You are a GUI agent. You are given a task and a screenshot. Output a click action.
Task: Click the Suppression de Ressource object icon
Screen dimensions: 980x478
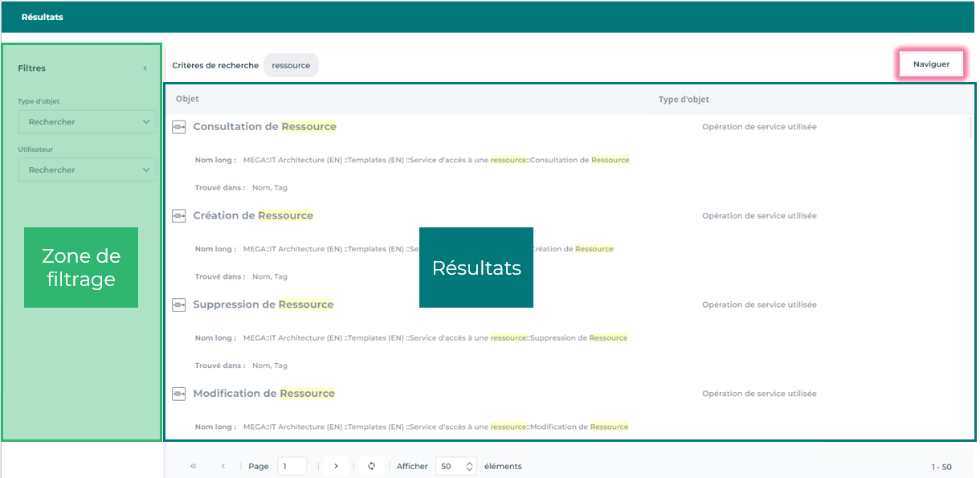click(x=179, y=305)
